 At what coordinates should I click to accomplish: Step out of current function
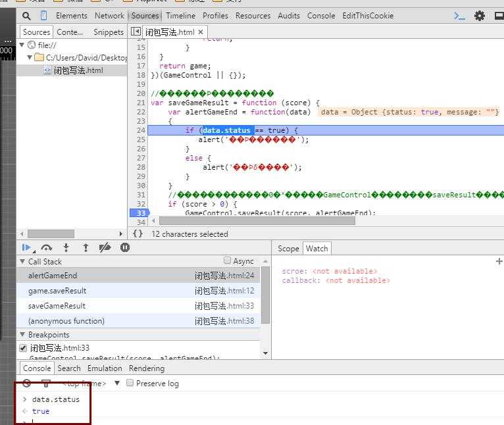point(86,247)
